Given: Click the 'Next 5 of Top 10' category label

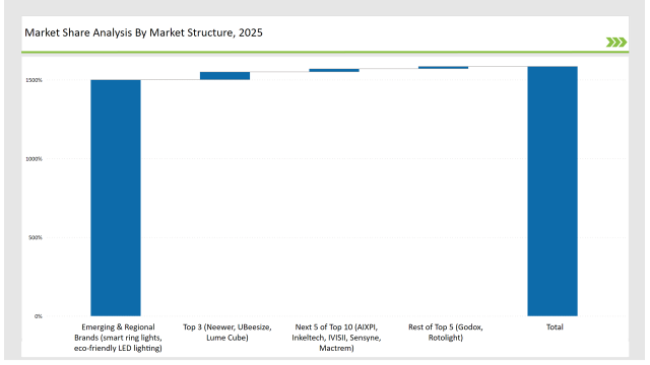Looking at the screenshot, I should (x=336, y=338).
